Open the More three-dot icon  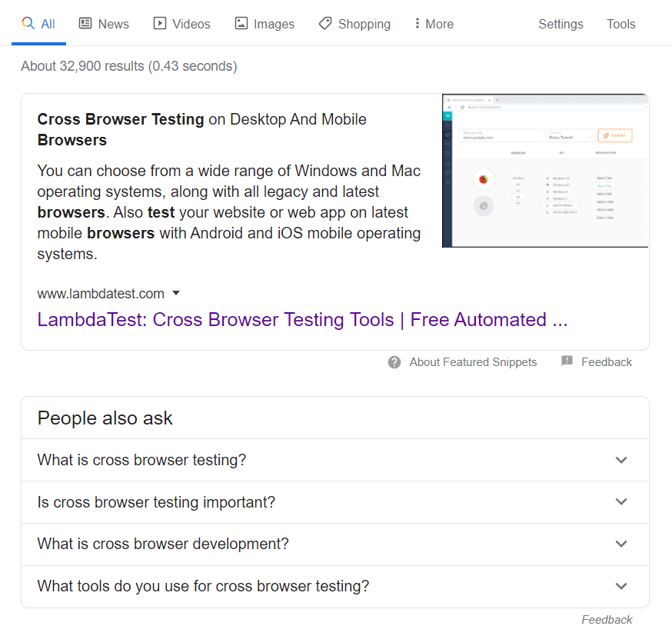419,23
